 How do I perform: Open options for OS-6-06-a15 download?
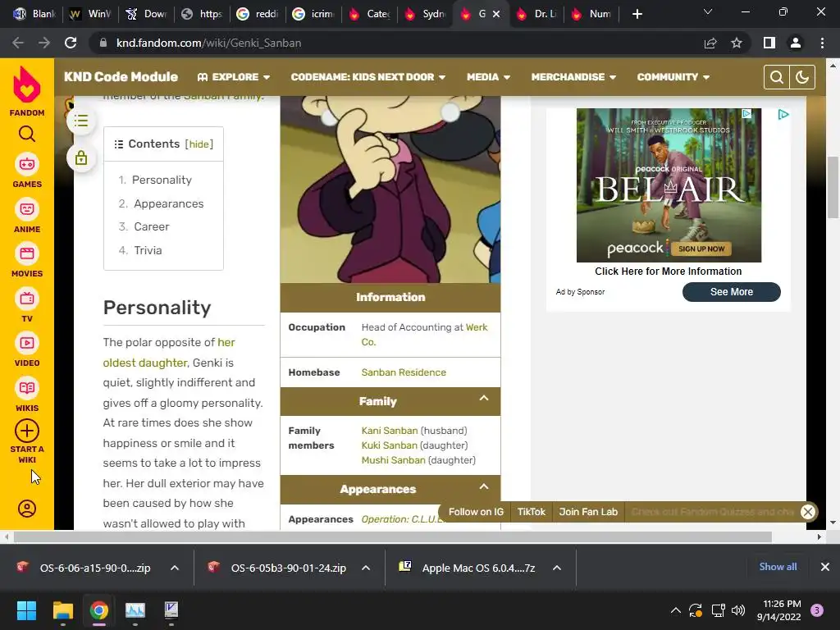[x=175, y=568]
